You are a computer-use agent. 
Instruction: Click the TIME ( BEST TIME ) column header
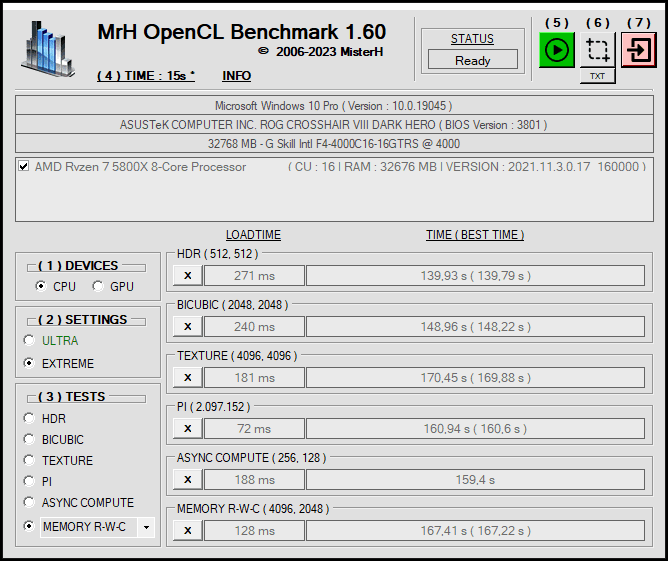[x=475, y=235]
